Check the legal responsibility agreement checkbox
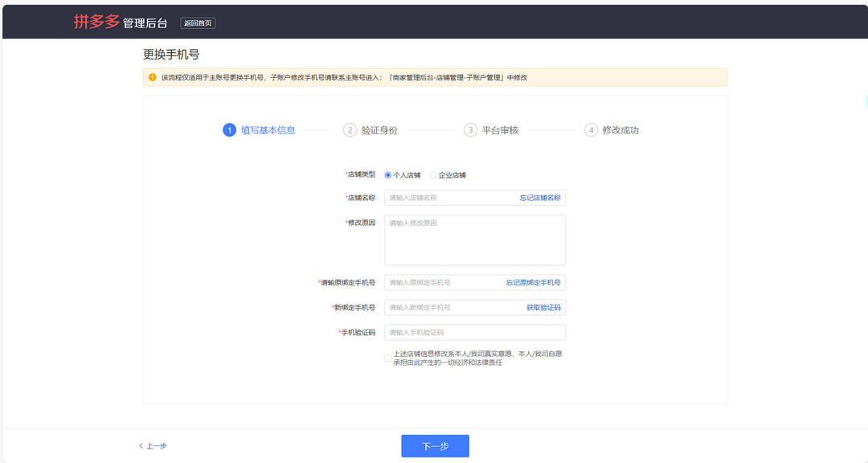Screen dimensions: 868x463 pyautogui.click(x=388, y=358)
